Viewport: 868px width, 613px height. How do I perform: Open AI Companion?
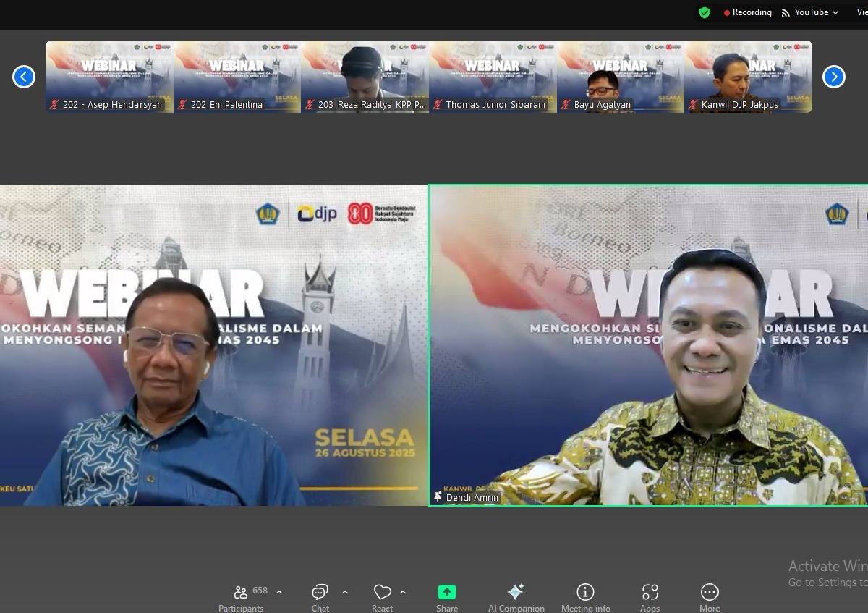pos(516,593)
